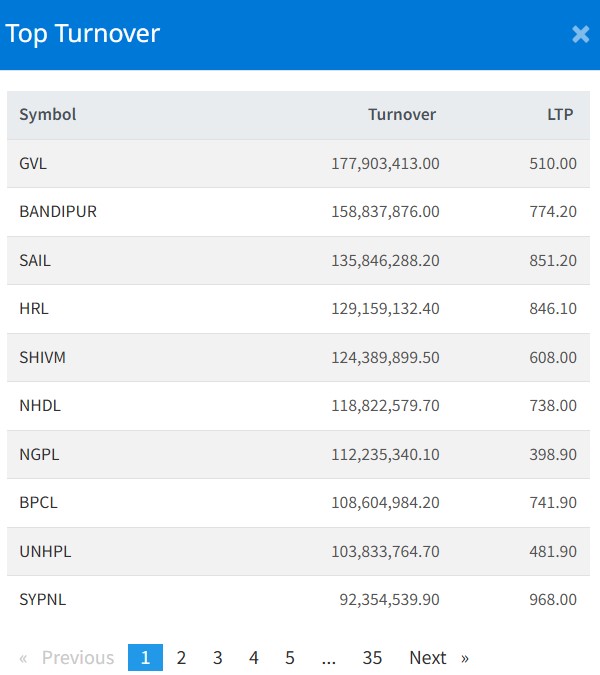Go to page 2 of results
Screen dimensions: 600x675
181,657
